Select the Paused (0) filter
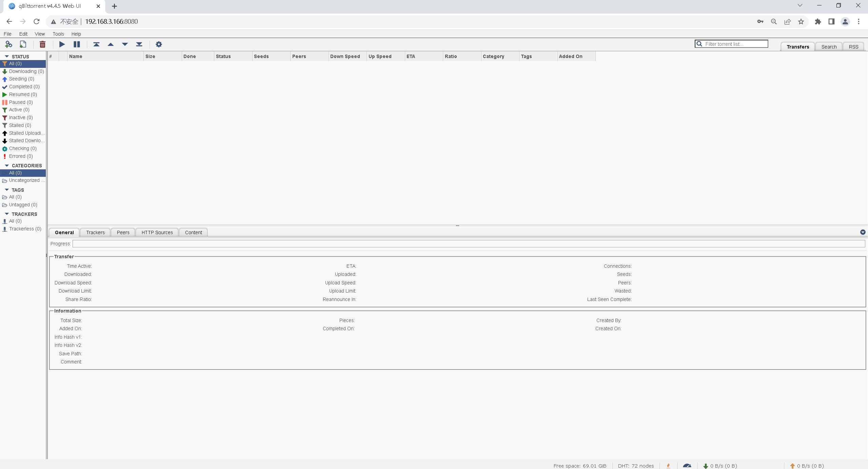 click(x=21, y=102)
